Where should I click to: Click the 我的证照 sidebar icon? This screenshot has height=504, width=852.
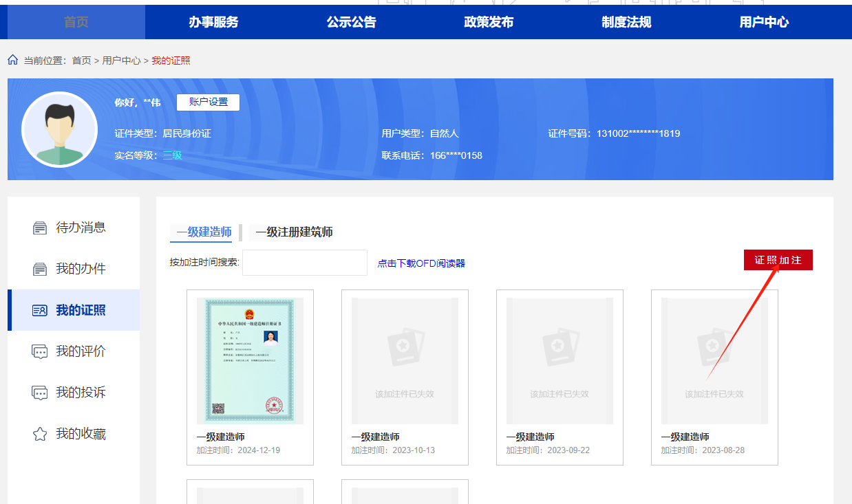[40, 310]
